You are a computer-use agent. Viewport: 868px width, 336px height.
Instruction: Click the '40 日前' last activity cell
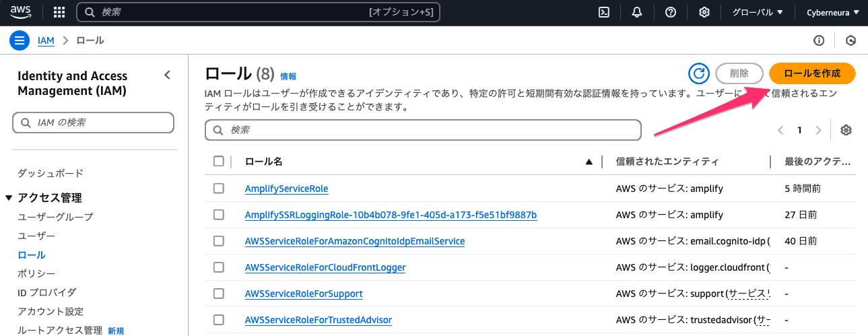(x=801, y=240)
